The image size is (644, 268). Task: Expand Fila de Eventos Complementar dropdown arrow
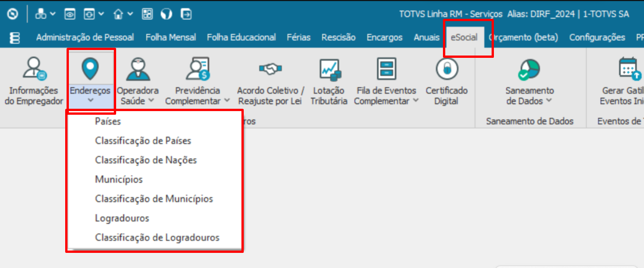coord(415,101)
